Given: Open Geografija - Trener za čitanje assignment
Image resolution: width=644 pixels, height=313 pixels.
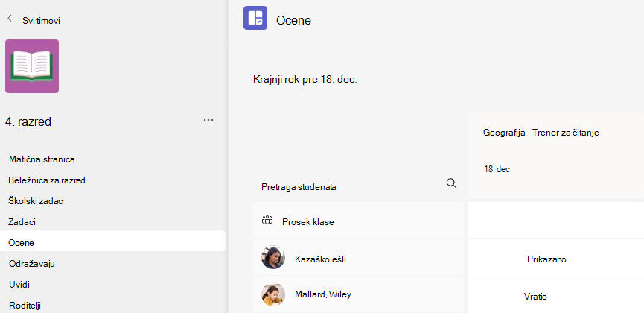Looking at the screenshot, I should 541,133.
